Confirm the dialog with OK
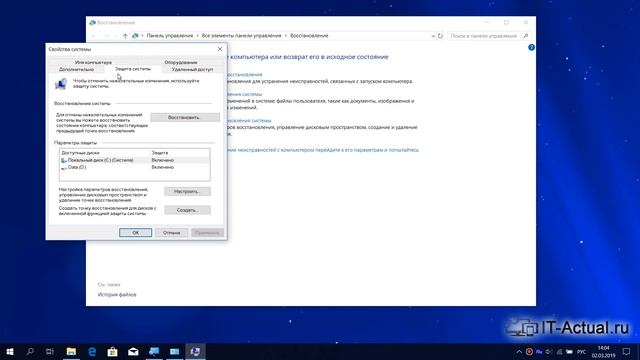The width and height of the screenshot is (640, 360). (135, 233)
